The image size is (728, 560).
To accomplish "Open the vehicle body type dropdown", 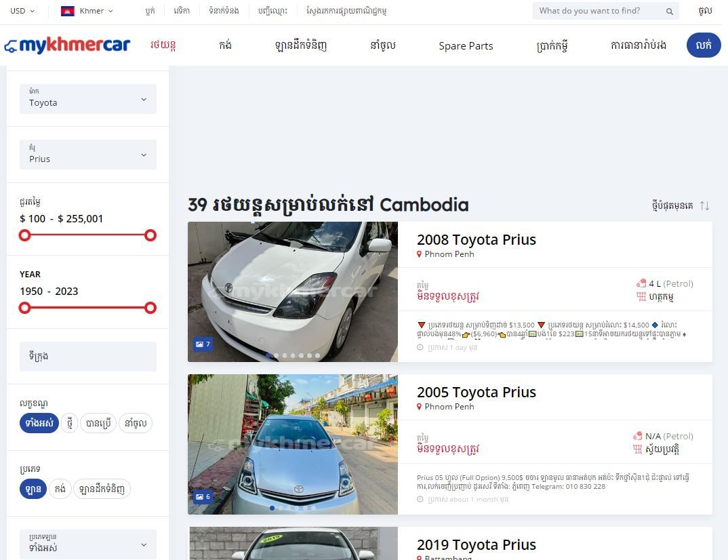I will (87, 544).
